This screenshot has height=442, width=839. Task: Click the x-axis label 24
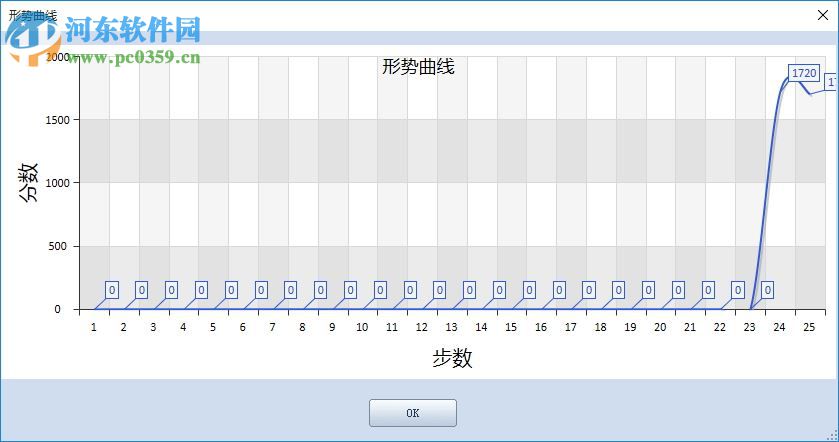[779, 327]
